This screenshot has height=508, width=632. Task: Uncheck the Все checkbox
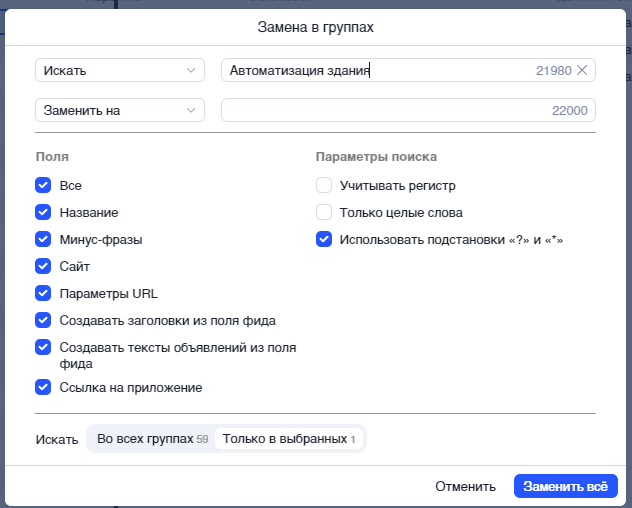[x=43, y=186]
